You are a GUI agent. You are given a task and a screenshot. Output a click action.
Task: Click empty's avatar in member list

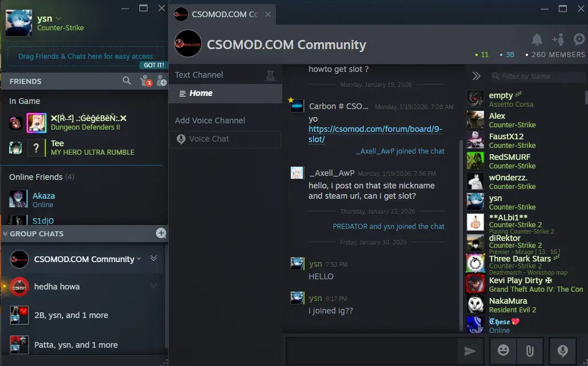(475, 99)
